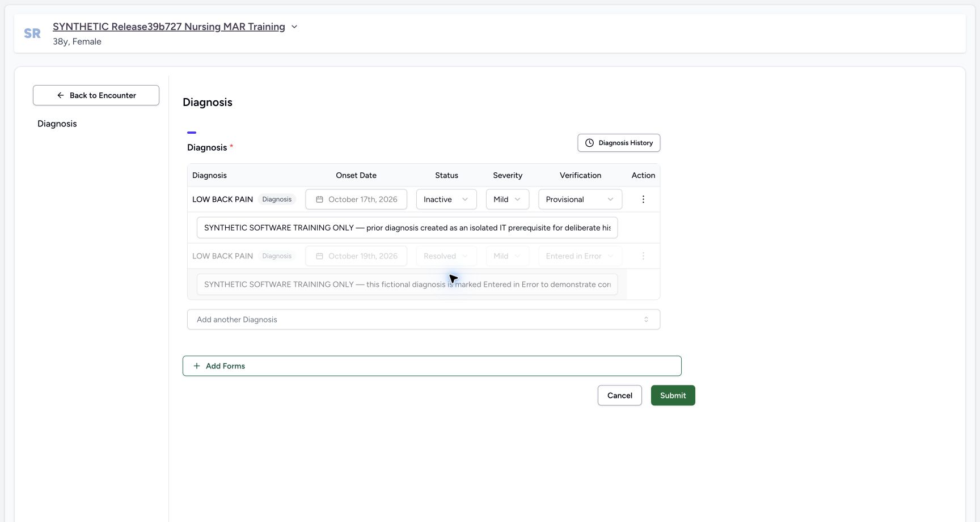Image resolution: width=980 pixels, height=522 pixels.
Task: Open first row Mild severity dropdown
Action: pos(507,200)
